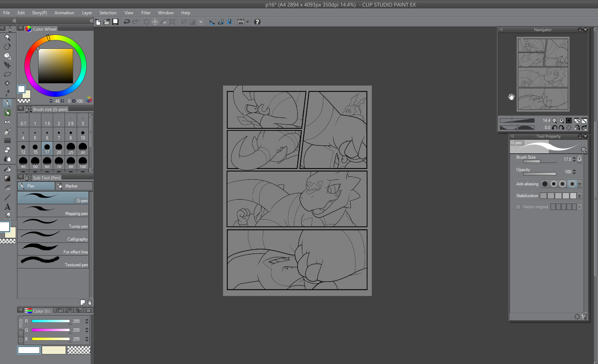Open the wrench sub tool detail settings
The width and height of the screenshot is (598, 364).
point(584,316)
